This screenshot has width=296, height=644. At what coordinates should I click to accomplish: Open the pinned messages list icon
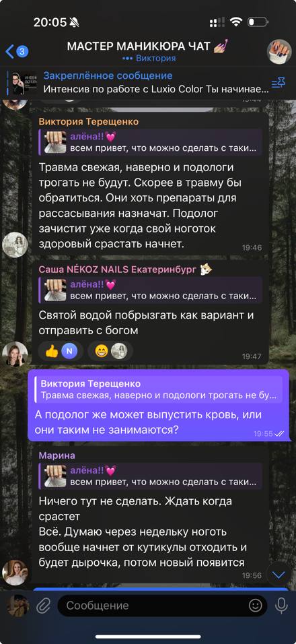pos(279,83)
